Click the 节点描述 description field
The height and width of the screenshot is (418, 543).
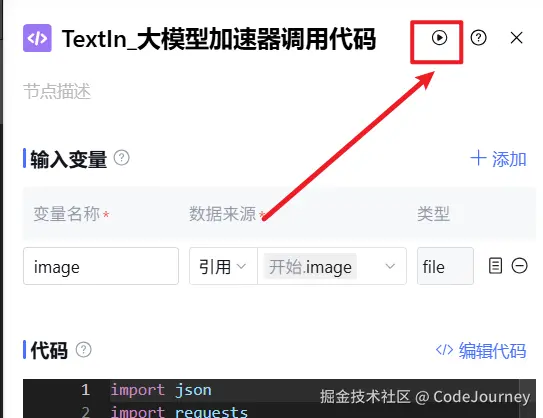(x=57, y=91)
